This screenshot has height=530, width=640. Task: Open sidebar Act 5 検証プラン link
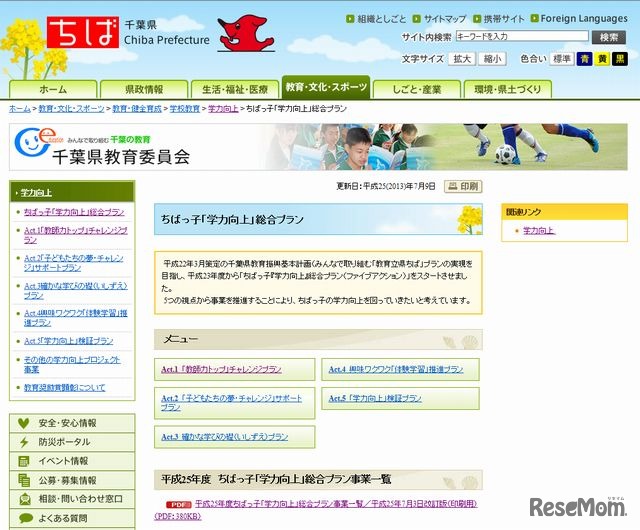68,341
